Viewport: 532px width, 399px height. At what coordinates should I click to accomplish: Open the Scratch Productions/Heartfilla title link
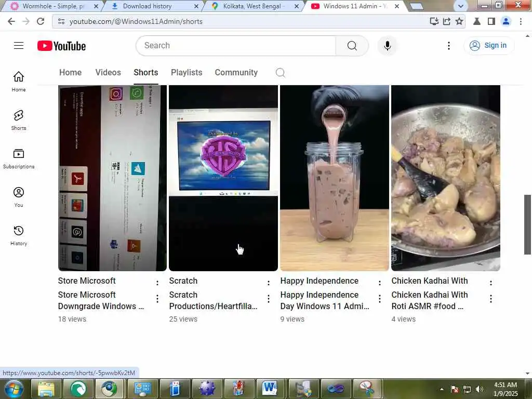(x=214, y=300)
